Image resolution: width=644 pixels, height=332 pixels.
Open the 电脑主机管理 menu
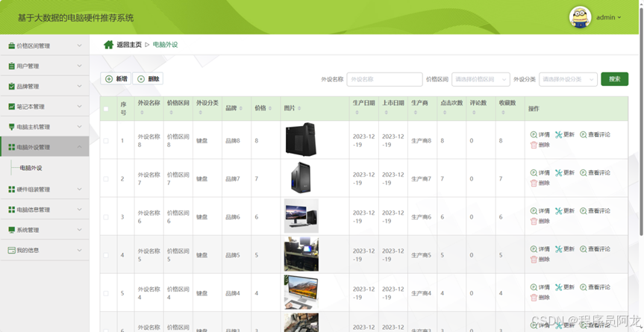(44, 127)
